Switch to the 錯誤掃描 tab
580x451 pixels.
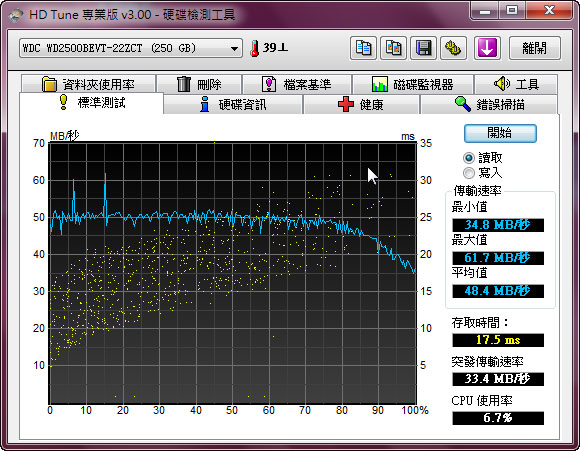[x=489, y=104]
